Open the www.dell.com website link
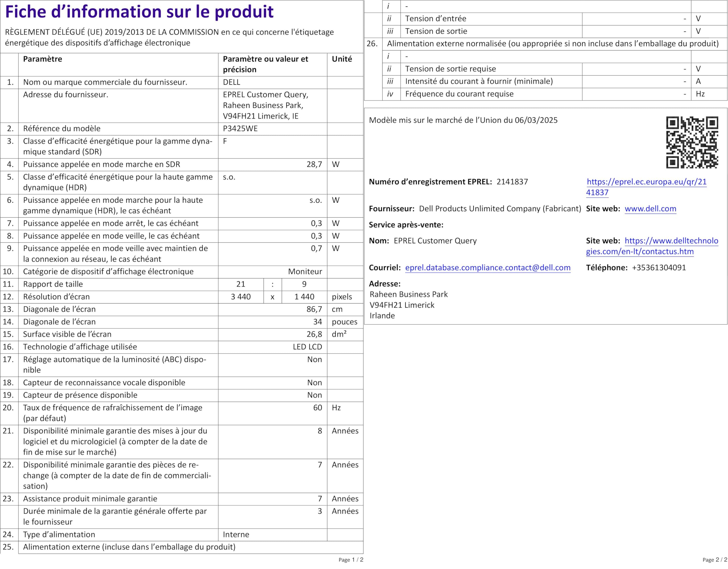The width and height of the screenshot is (728, 569). coord(650,209)
